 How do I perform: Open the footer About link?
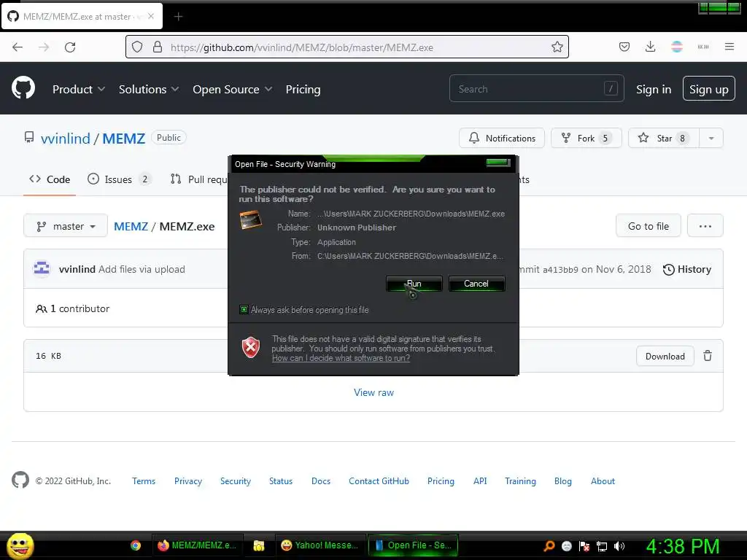point(603,481)
